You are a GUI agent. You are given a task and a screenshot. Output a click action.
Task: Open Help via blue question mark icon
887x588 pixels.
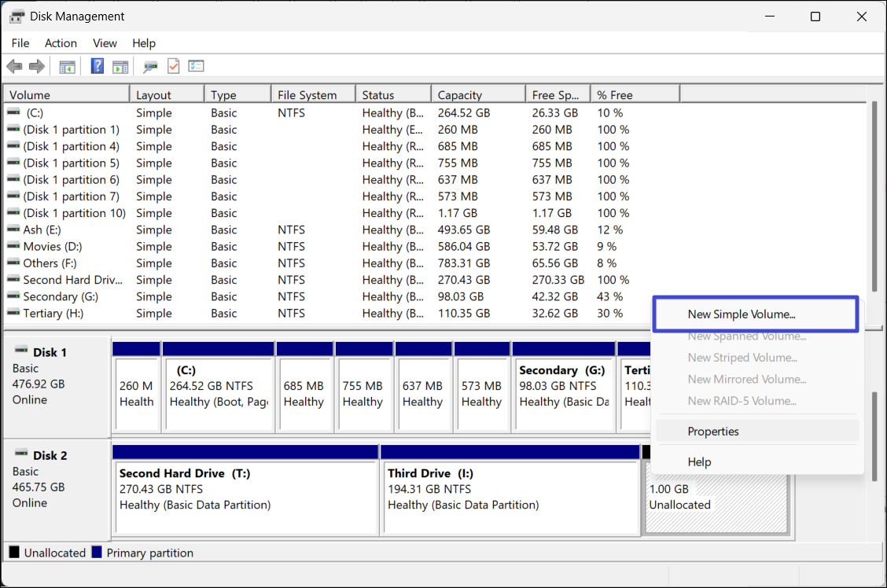(98, 67)
